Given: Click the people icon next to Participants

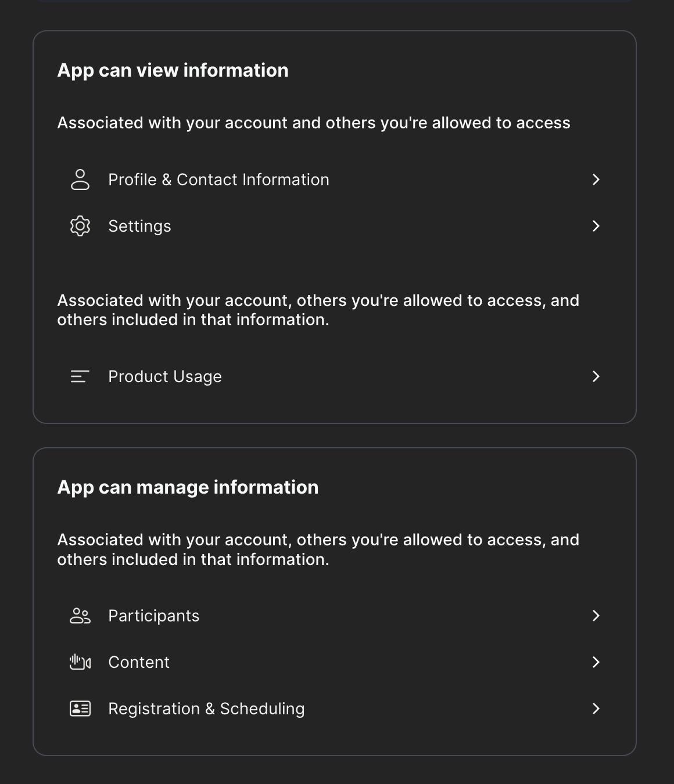Looking at the screenshot, I should [x=80, y=616].
